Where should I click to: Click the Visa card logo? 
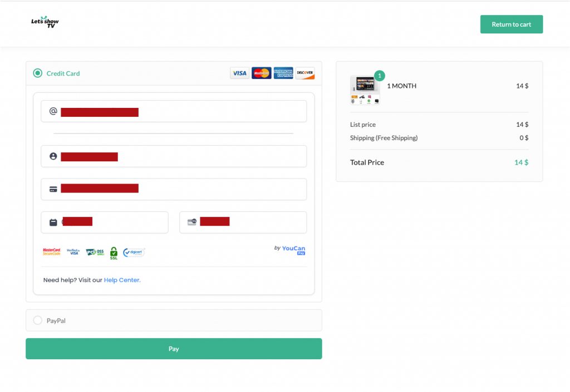239,73
